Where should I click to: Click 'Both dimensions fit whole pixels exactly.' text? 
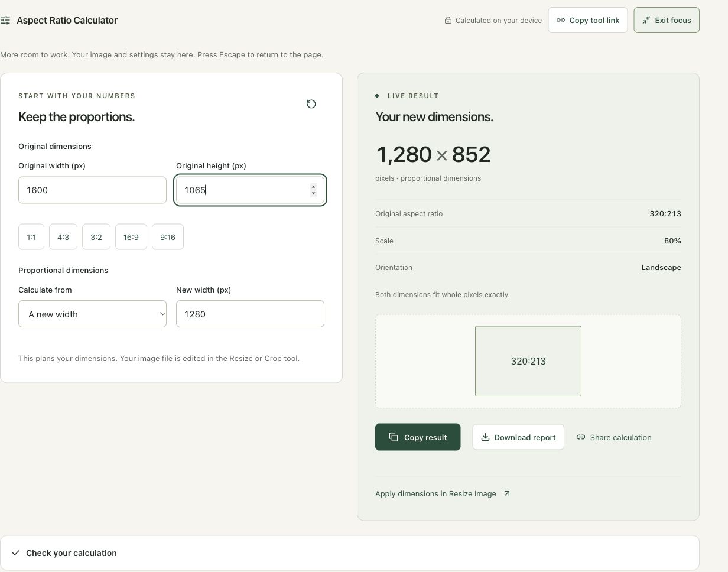(x=443, y=295)
